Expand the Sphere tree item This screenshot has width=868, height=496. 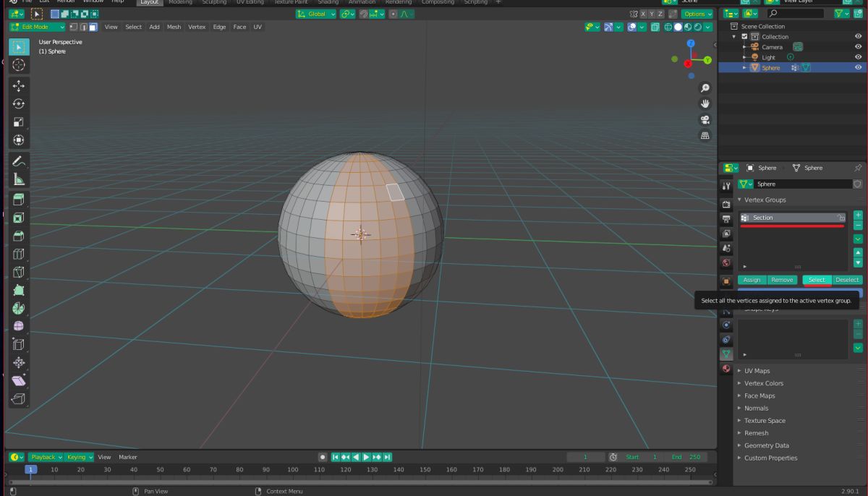(744, 67)
